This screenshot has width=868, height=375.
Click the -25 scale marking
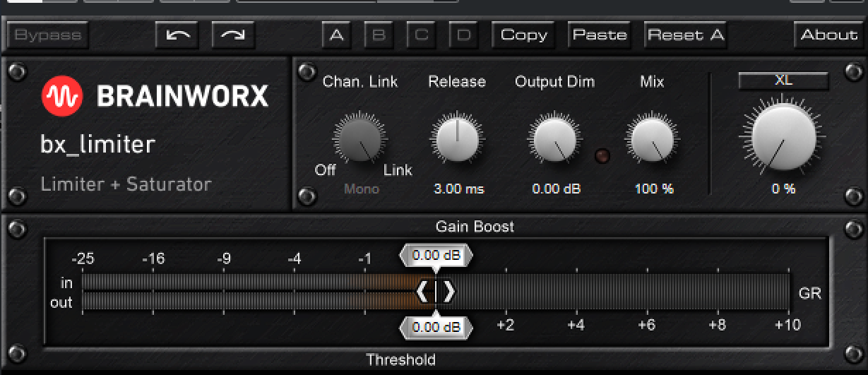[x=83, y=258]
